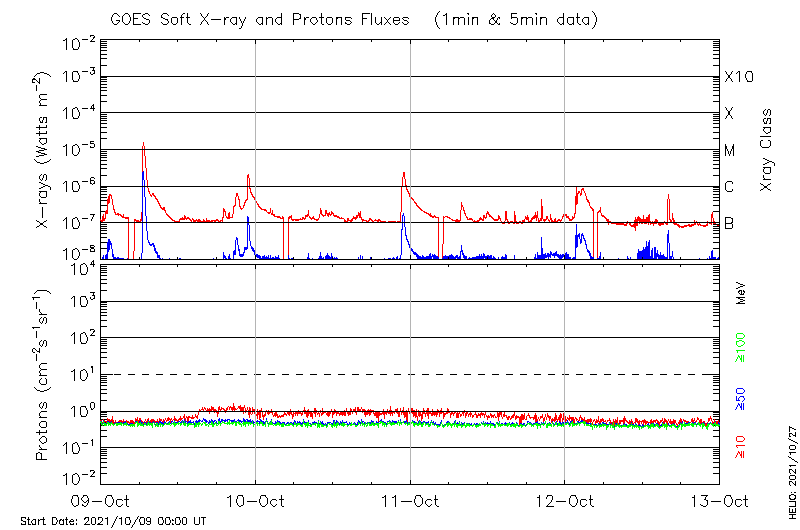Click the B class label on right axis

(x=729, y=223)
